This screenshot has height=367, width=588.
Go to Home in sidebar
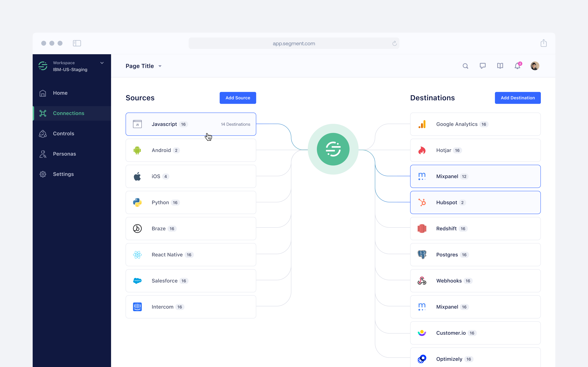[60, 93]
